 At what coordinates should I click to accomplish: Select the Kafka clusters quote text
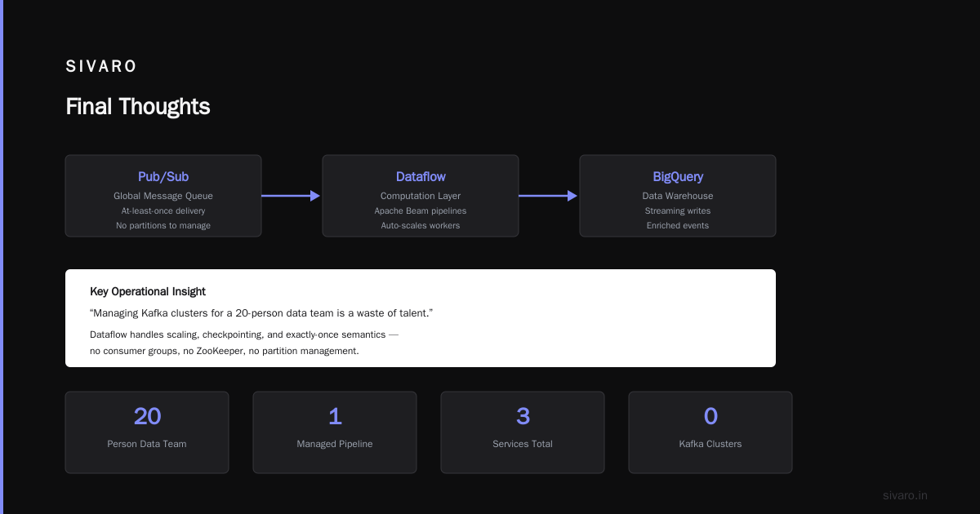tap(261, 313)
